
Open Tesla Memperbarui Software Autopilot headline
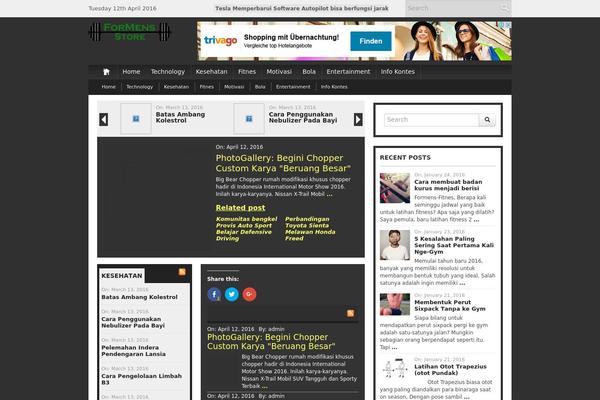(x=302, y=8)
